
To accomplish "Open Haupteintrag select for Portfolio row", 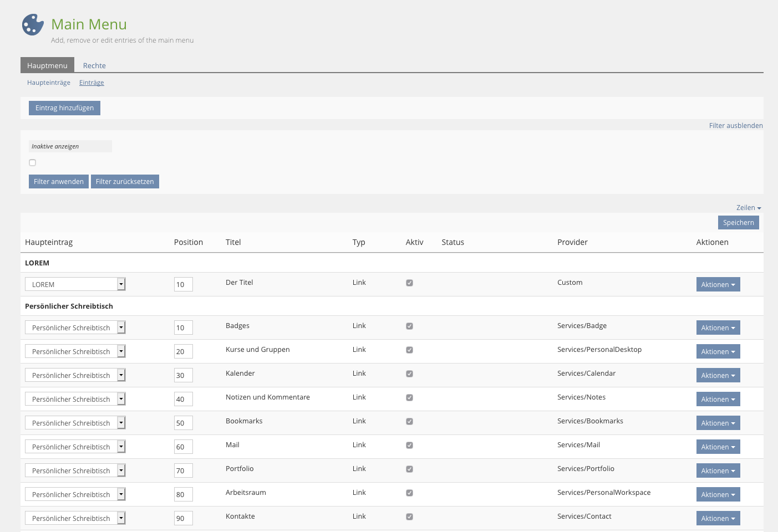I will click(x=75, y=470).
